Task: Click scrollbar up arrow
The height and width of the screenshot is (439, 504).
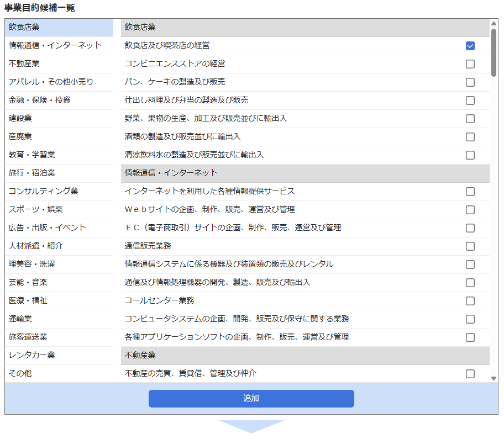Action: tap(494, 24)
